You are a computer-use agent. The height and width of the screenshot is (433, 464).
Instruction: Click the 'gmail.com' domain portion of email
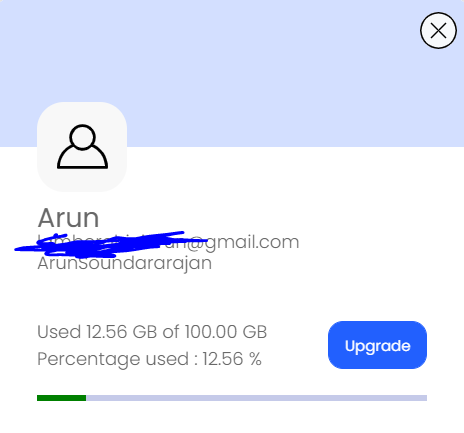tap(252, 242)
